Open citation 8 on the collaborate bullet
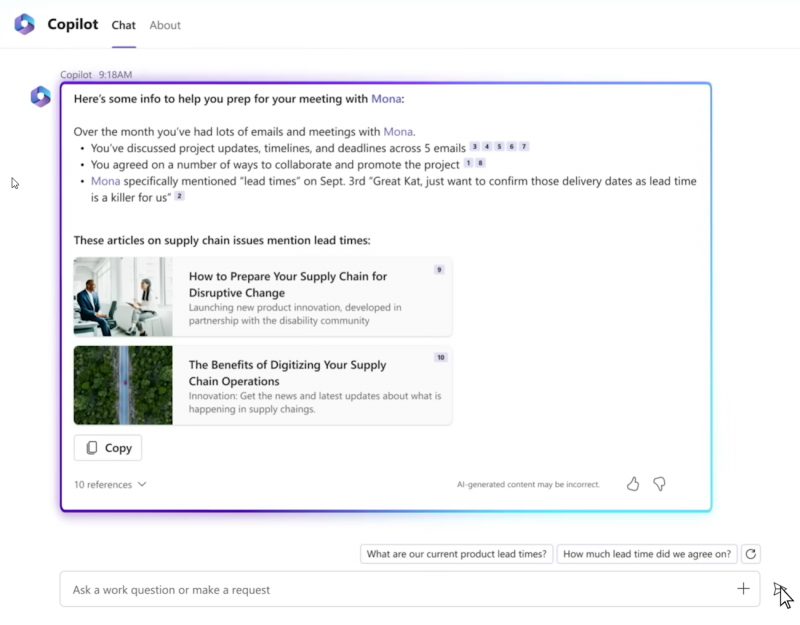The image size is (800, 625). click(x=480, y=162)
